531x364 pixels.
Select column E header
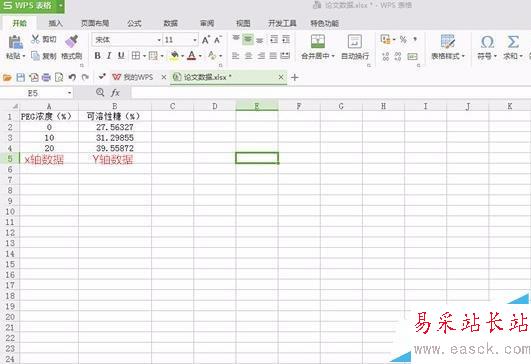[x=257, y=106]
